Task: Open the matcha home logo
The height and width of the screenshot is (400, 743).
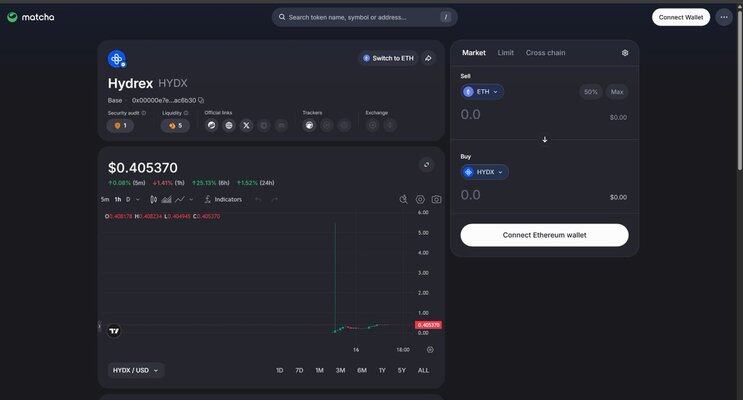Action: pos(31,17)
